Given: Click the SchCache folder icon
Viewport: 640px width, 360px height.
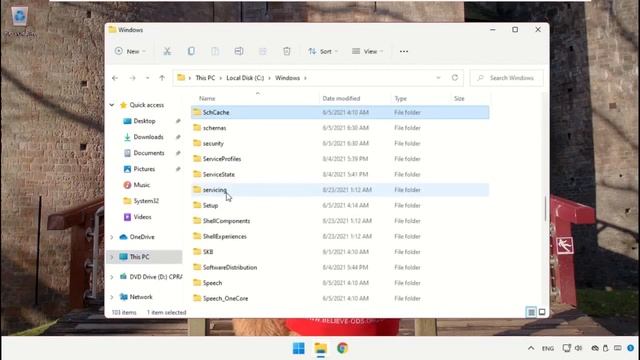Looking at the screenshot, I should pyautogui.click(x=197, y=112).
